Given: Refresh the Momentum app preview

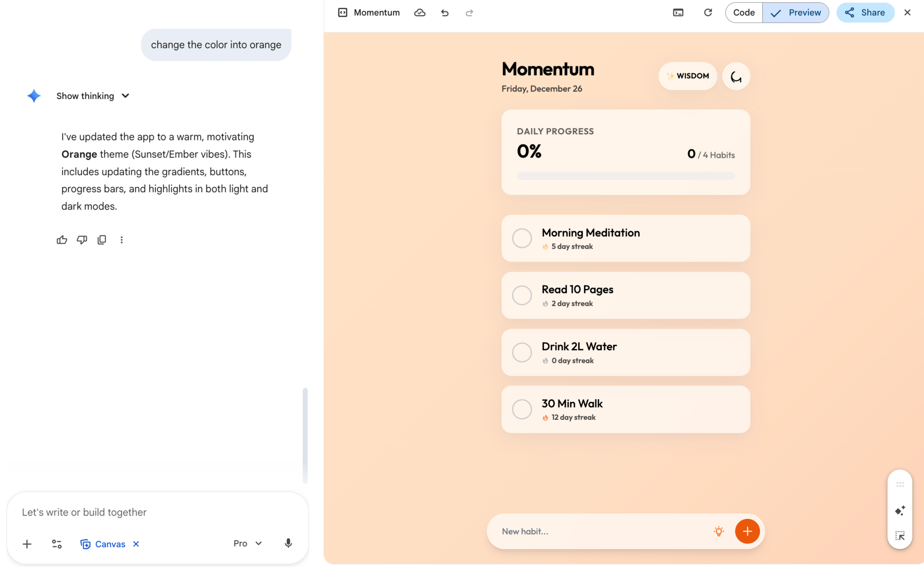Looking at the screenshot, I should click(x=707, y=12).
